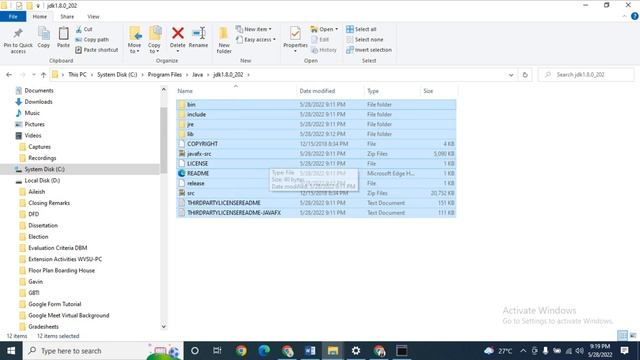
Task: Click Select none
Action: click(x=364, y=40)
